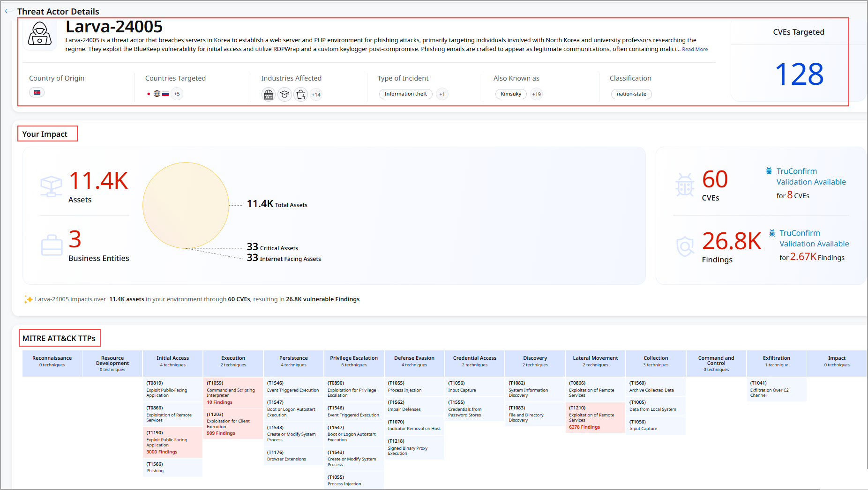Click the shield icon beside 26.8K Findings
Viewport: 868px width, 490px height.
pyautogui.click(x=685, y=246)
